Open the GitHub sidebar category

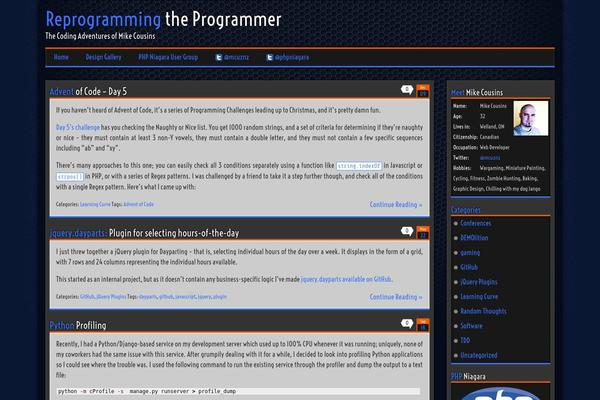(469, 267)
